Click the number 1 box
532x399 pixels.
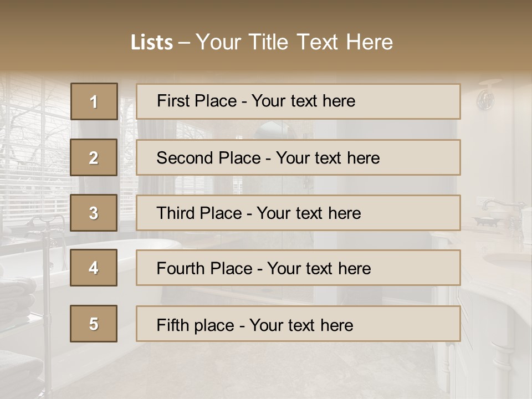point(94,101)
